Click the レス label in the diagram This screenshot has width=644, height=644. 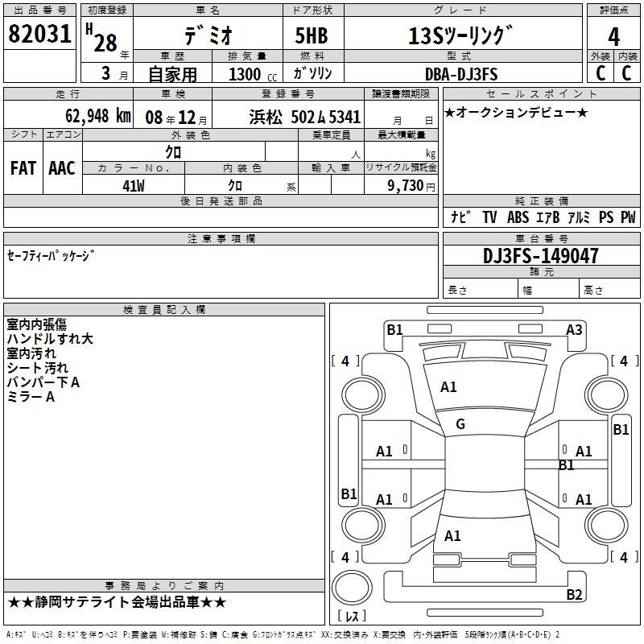(x=352, y=617)
